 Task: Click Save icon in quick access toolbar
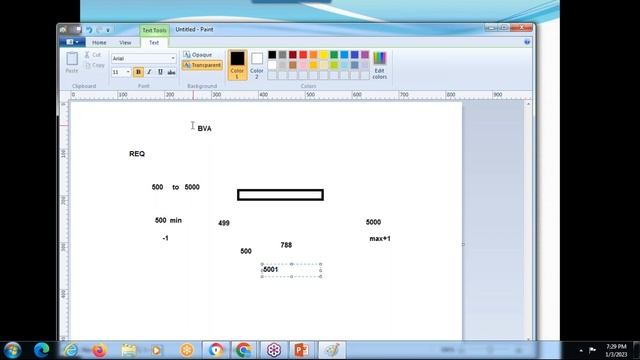pos(77,30)
